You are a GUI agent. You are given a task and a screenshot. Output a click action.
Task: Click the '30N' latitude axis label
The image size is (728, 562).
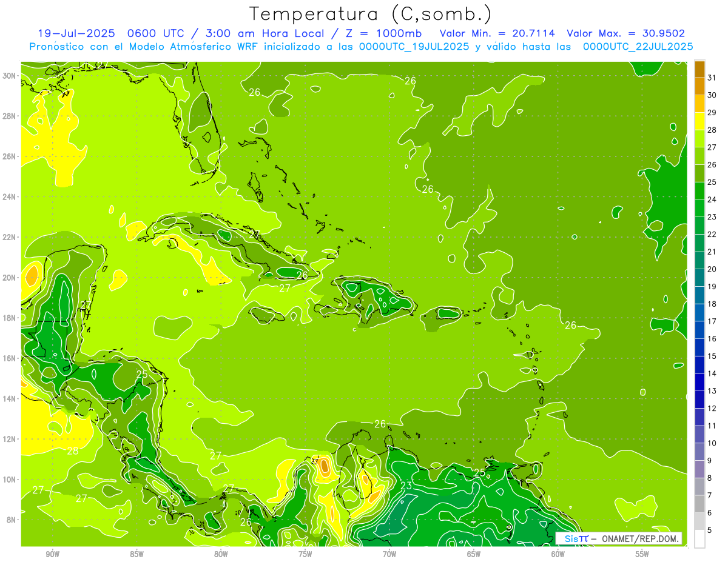point(10,76)
